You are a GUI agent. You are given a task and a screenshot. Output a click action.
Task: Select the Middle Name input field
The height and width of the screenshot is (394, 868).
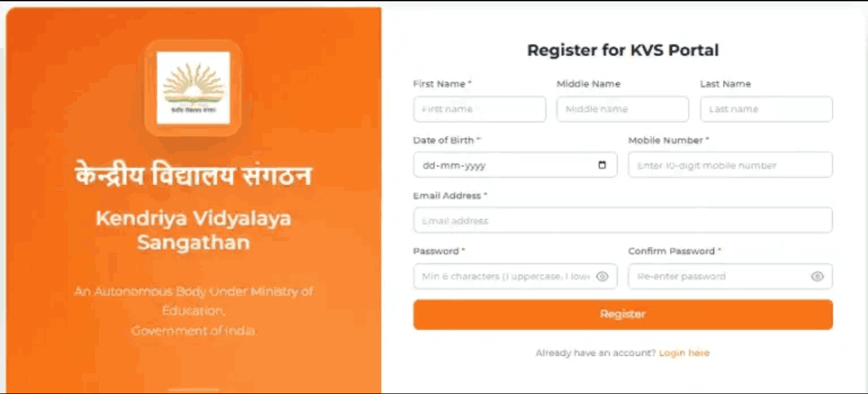point(622,109)
